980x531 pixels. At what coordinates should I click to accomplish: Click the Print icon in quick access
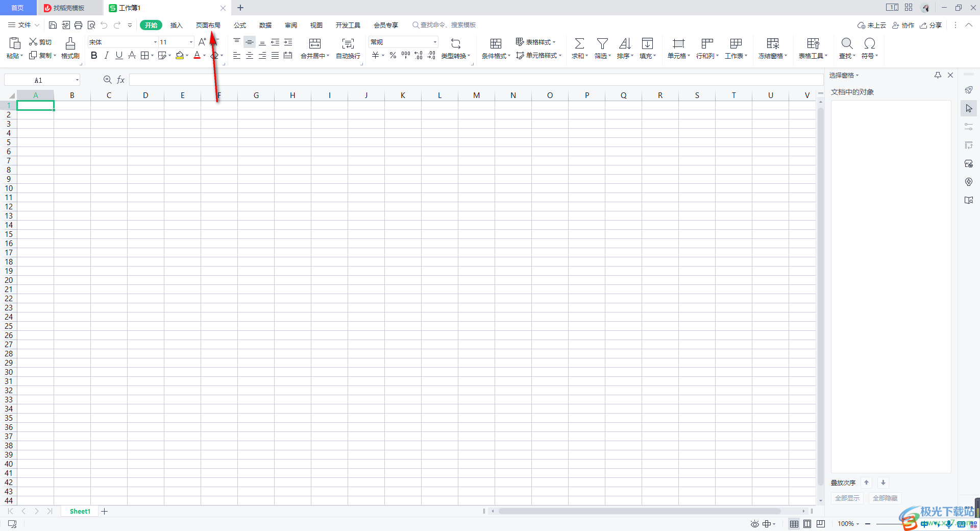coord(78,25)
